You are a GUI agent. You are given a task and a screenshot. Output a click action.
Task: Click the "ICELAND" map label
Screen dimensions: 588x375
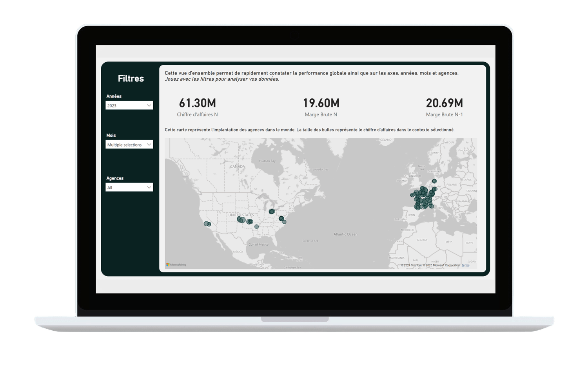click(x=385, y=139)
